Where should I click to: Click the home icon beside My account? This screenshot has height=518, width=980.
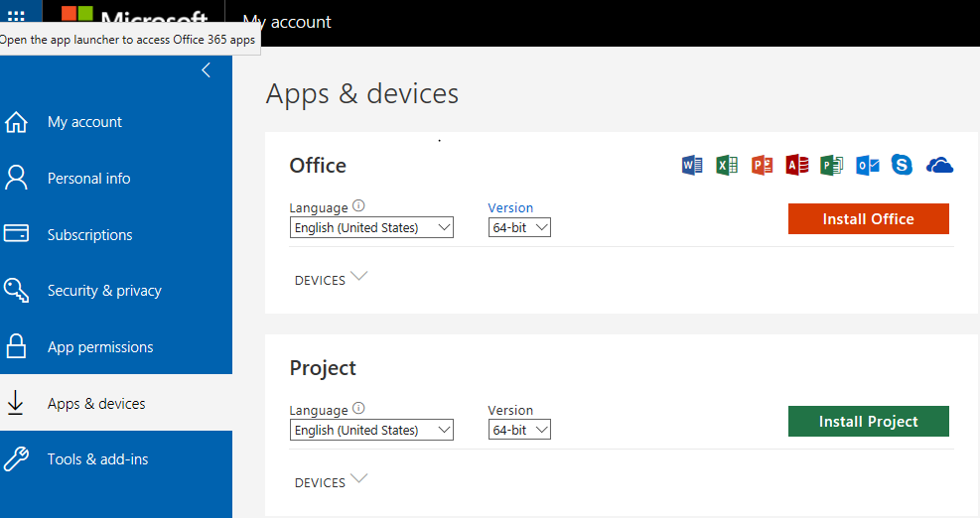point(16,122)
